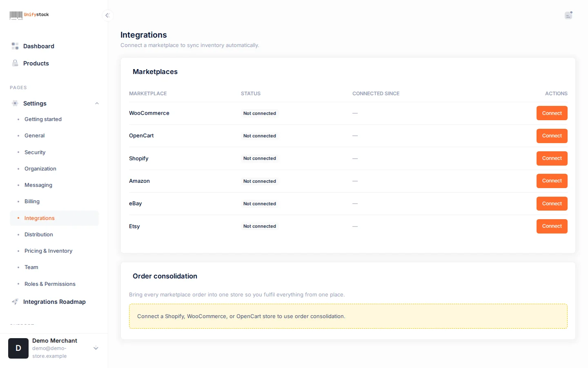Connect the Amazon marketplace
The image size is (588, 368).
[x=552, y=181]
